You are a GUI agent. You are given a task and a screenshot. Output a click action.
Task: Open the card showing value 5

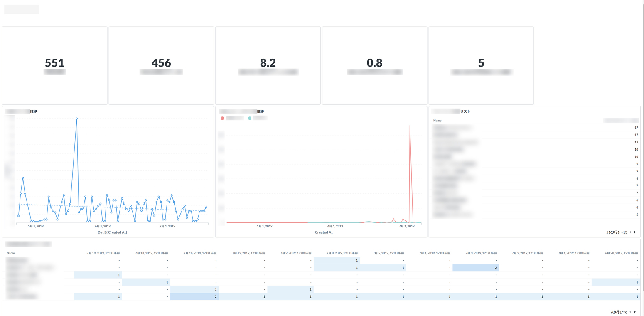point(481,66)
